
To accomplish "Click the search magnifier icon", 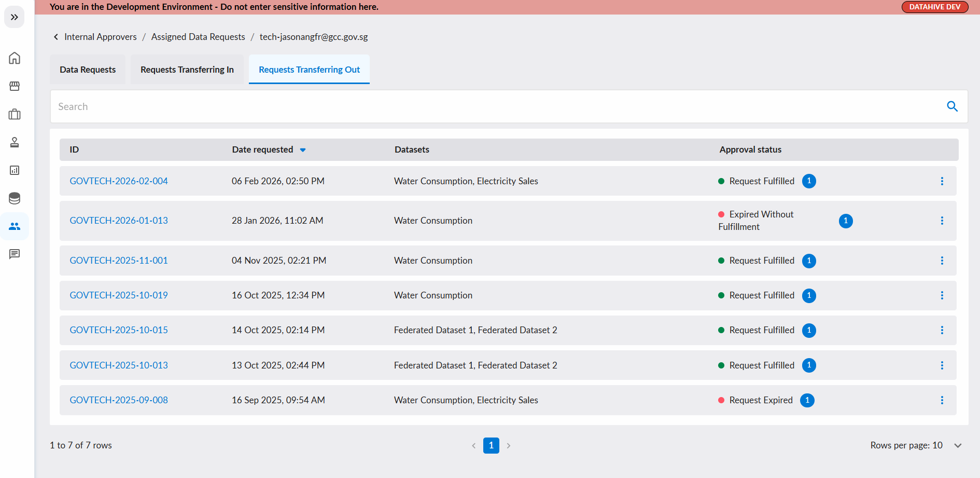I will point(952,106).
